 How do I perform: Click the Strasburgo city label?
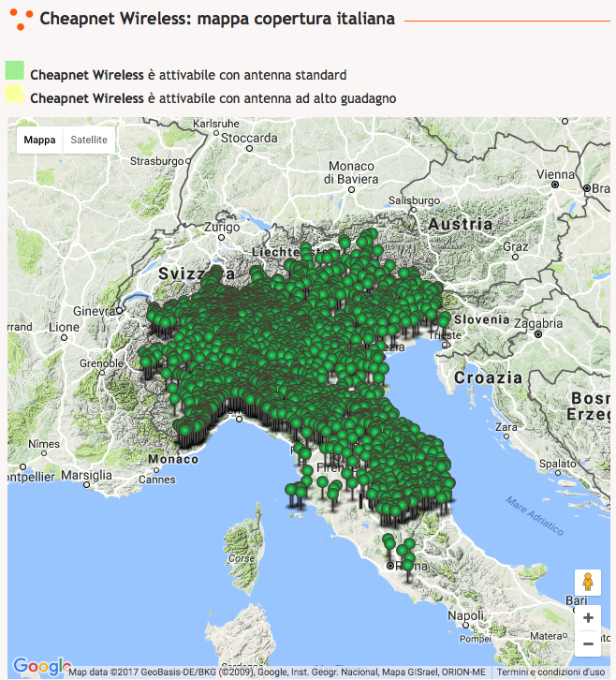157,161
